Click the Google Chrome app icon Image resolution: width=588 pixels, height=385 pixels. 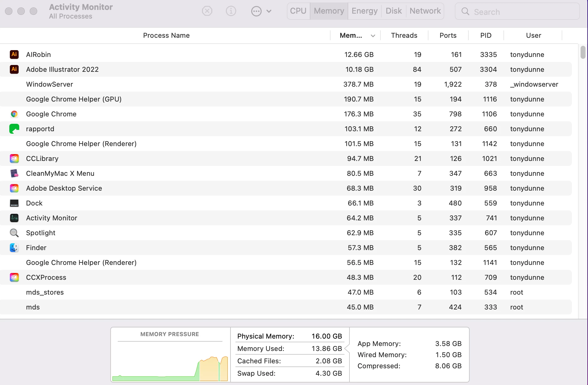[14, 114]
